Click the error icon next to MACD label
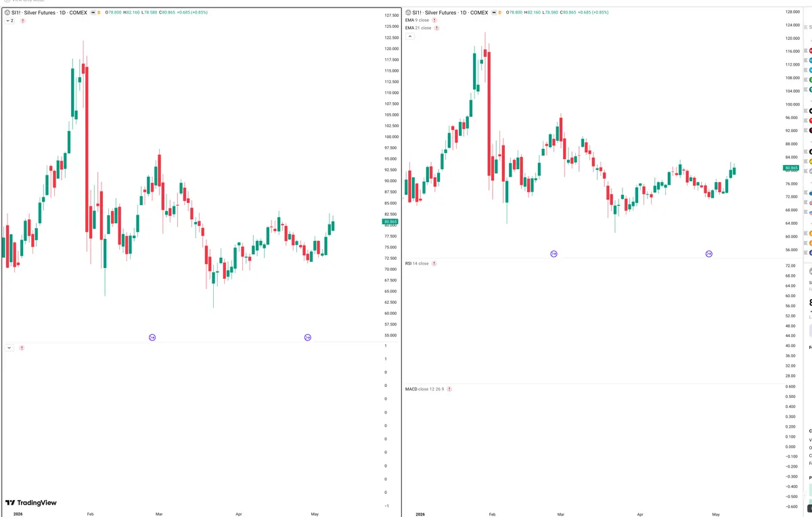This screenshot has height=517, width=812. click(449, 389)
